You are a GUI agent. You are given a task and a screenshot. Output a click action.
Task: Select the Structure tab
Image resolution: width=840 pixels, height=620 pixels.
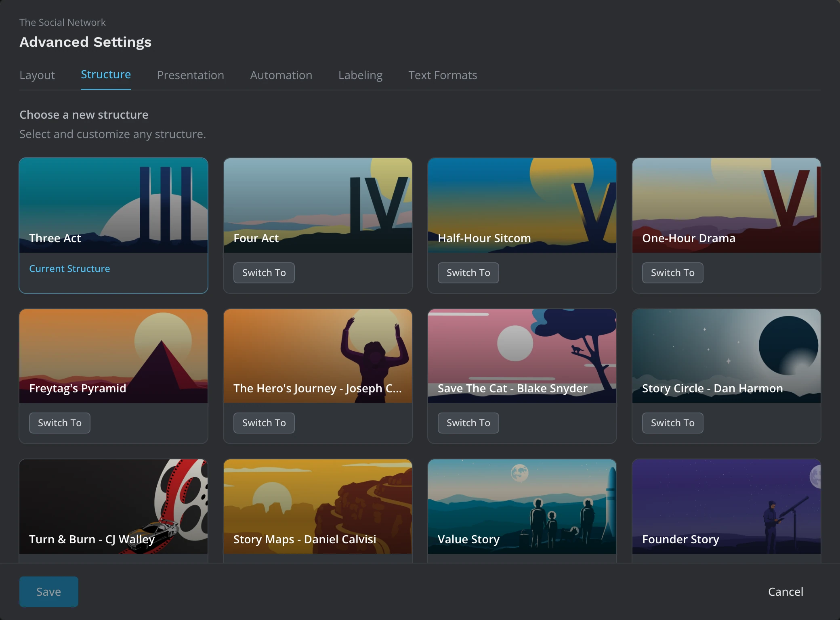click(x=106, y=75)
